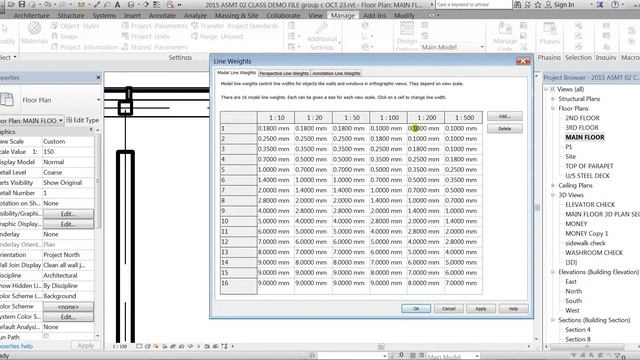Viewport: 640px width, 360px height.
Task: Collapse 3D Views in Project Browser
Action: 553,195
